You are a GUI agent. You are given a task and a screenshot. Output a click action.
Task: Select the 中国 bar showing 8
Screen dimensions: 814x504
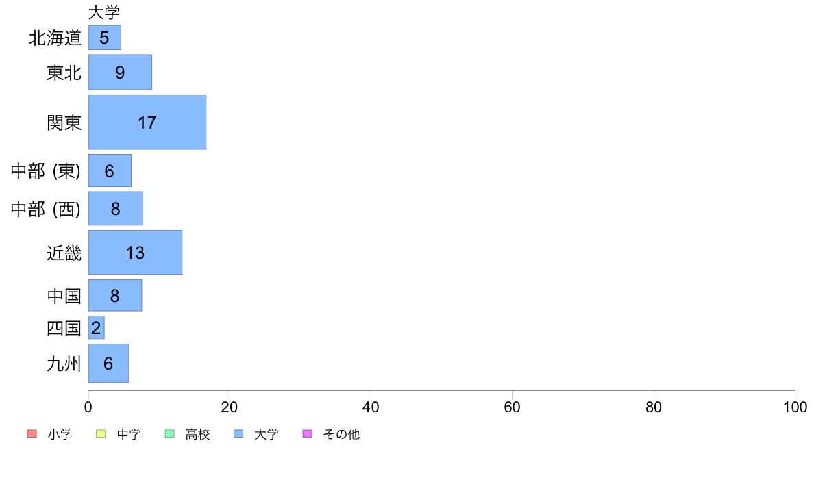pos(114,295)
